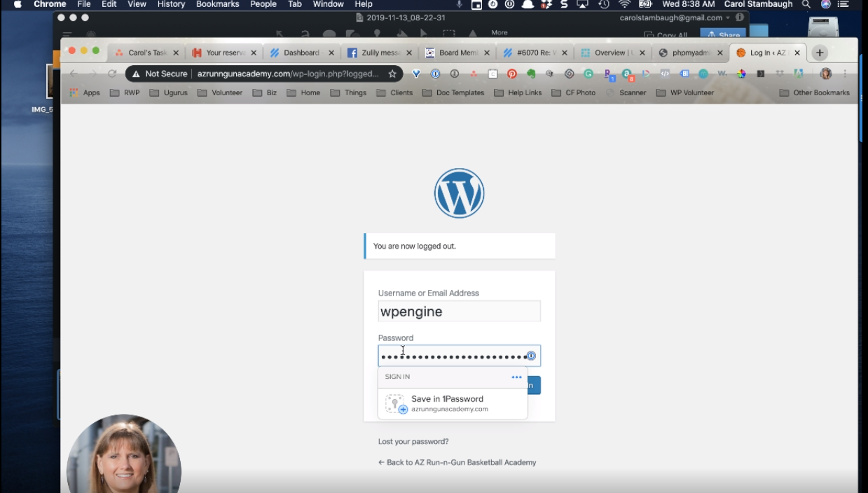Expand the RWP bookmarks folder
868x493 pixels.
pyautogui.click(x=125, y=92)
